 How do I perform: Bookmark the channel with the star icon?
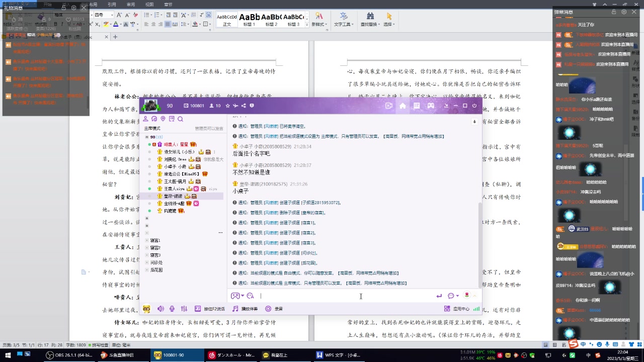tap(227, 106)
